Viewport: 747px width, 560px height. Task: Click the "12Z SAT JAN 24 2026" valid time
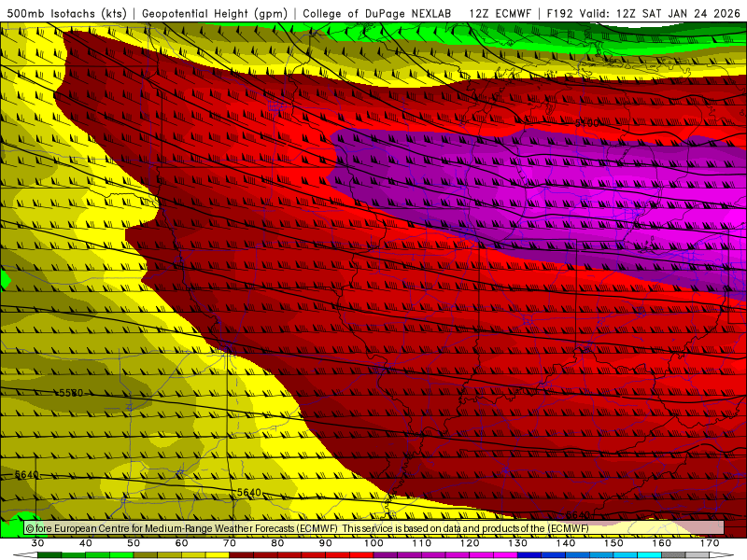[678, 13]
